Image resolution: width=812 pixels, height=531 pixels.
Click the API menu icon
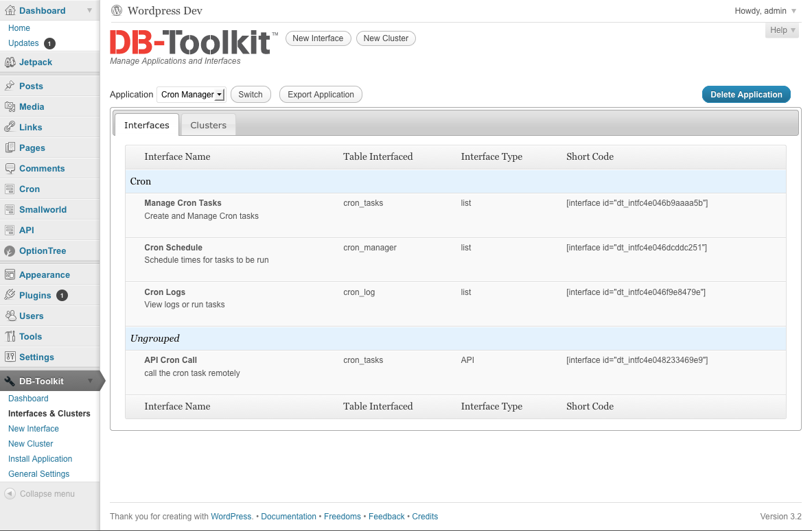(10, 231)
